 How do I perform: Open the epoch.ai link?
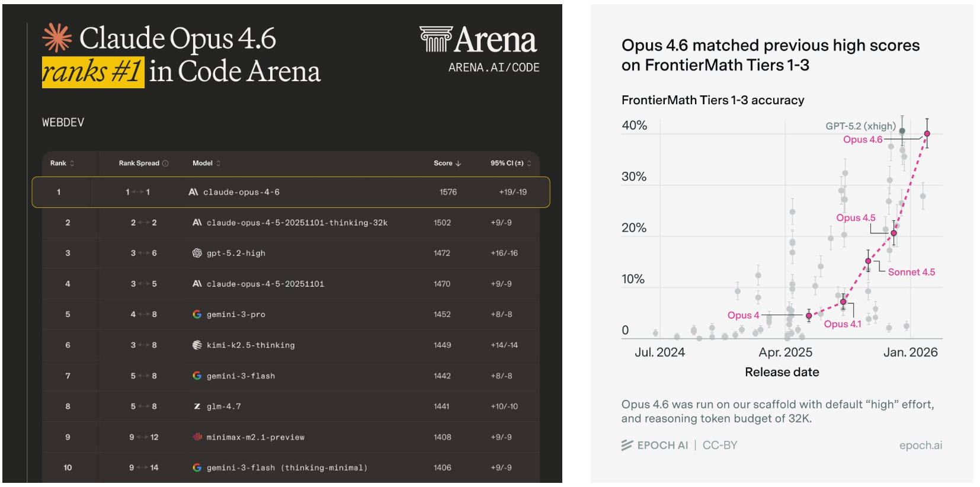tap(920, 445)
